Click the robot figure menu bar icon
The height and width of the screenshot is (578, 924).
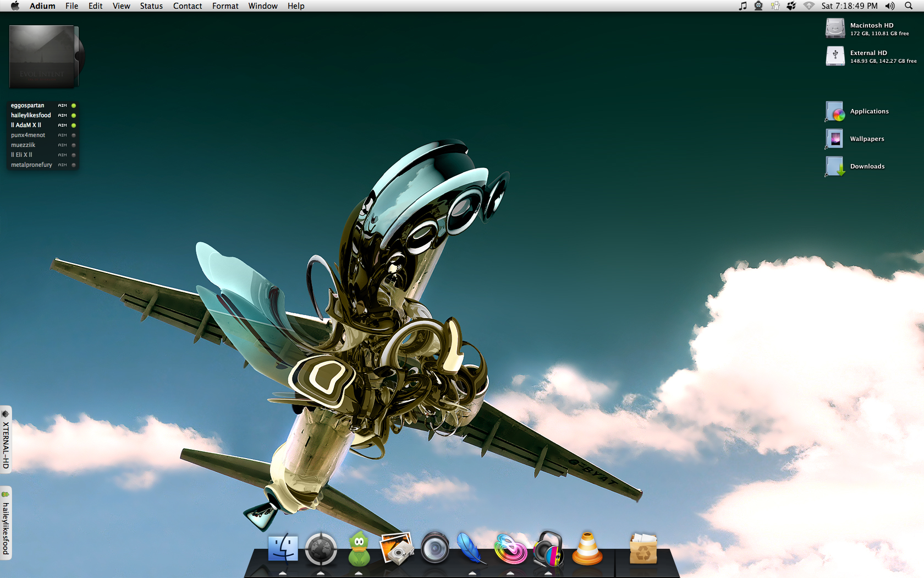click(x=775, y=6)
